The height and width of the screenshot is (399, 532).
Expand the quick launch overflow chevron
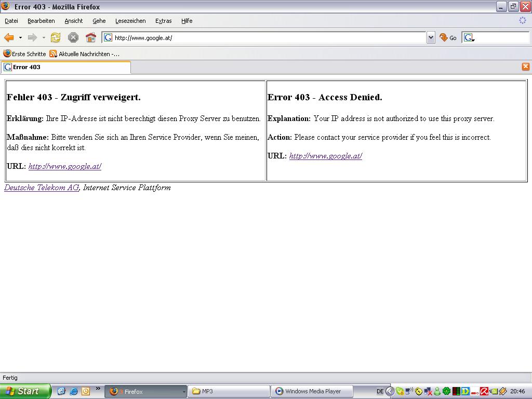pyautogui.click(x=98, y=389)
